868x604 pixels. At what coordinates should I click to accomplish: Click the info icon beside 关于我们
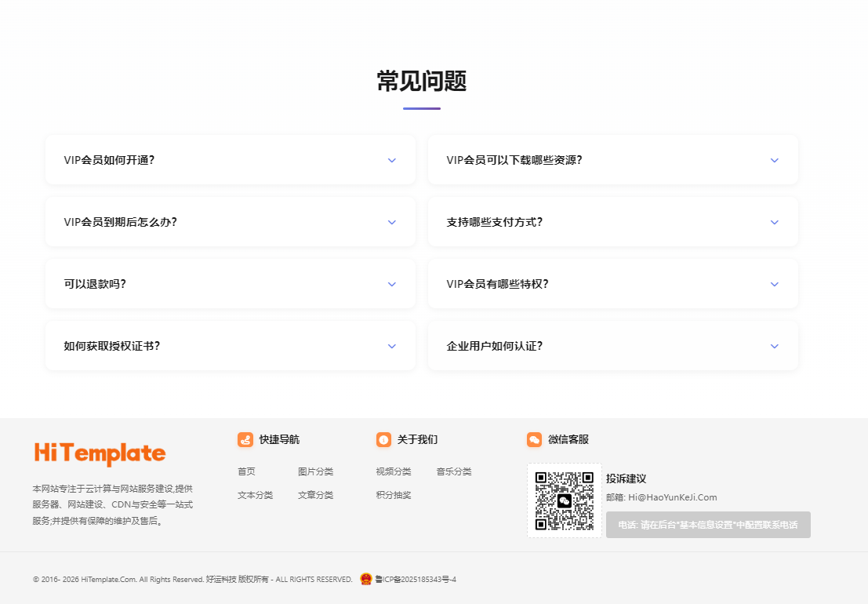[383, 440]
